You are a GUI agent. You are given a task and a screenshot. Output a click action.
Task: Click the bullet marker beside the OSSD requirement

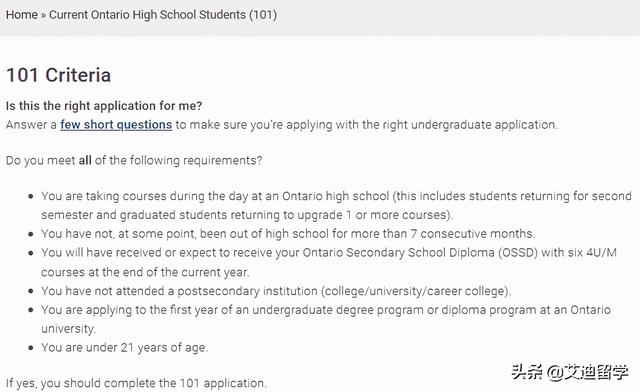pos(31,253)
